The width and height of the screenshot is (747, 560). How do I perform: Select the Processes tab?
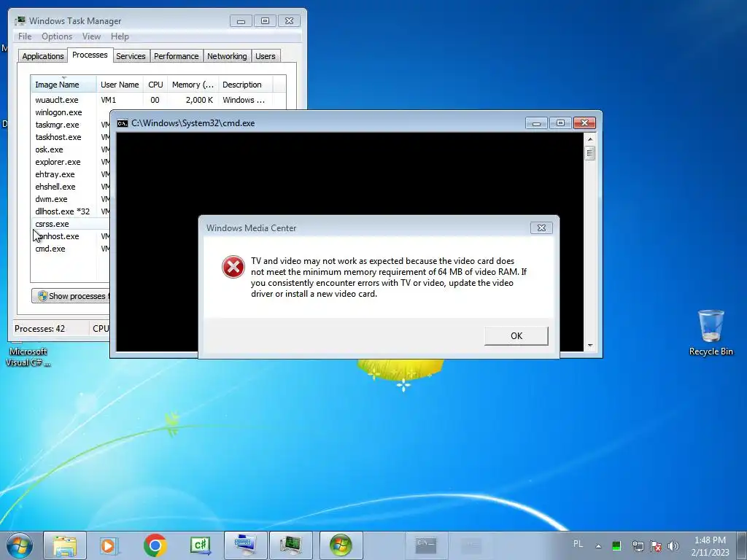(x=90, y=55)
